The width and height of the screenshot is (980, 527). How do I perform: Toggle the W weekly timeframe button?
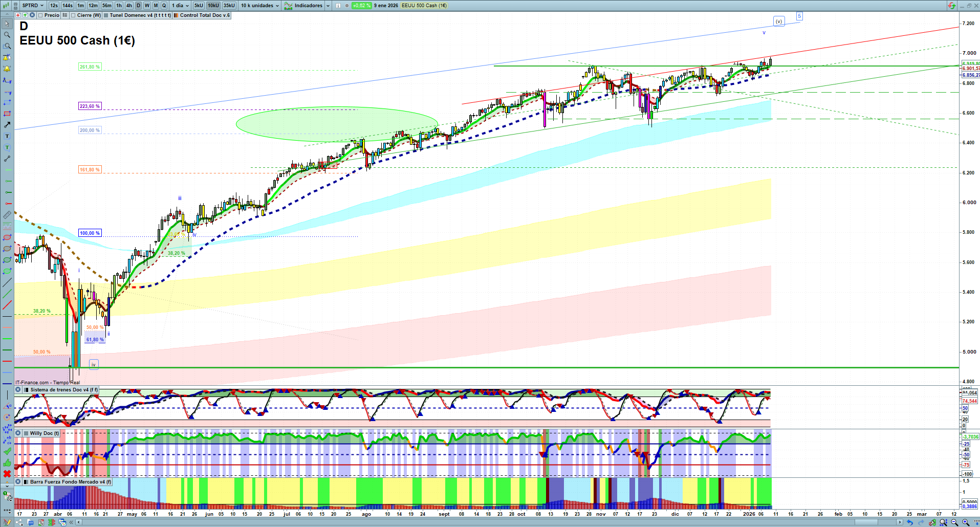click(x=147, y=6)
